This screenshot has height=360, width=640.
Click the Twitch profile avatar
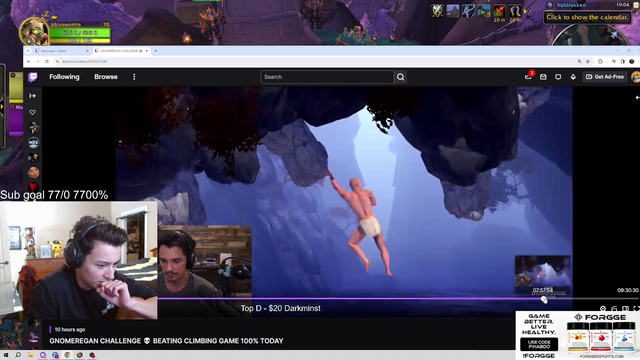[x=636, y=77]
